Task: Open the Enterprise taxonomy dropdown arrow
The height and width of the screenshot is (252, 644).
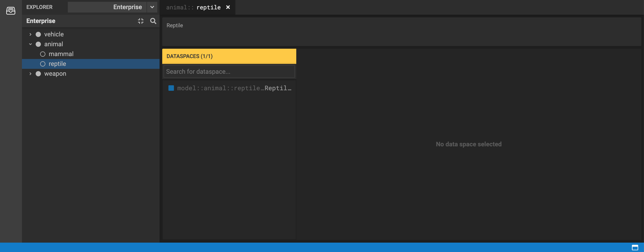Action: click(152, 7)
